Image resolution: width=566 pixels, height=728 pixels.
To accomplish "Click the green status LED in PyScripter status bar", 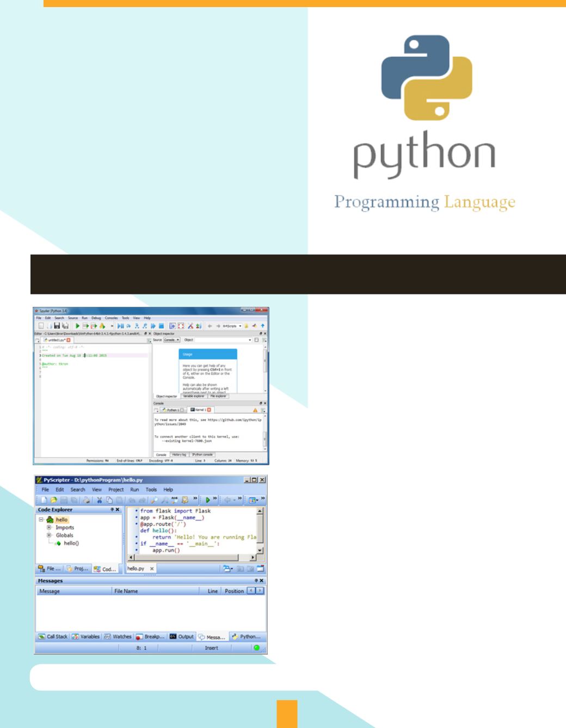I will click(x=256, y=647).
